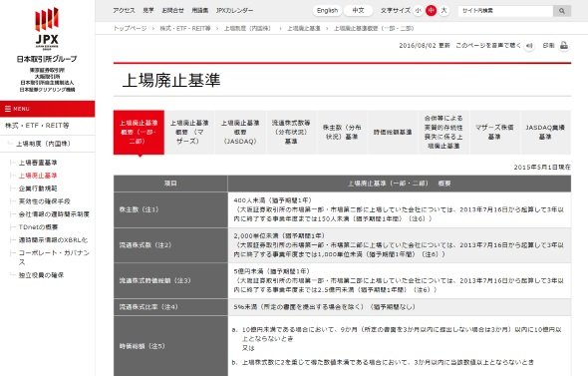Screen dimensions: 588x376
Task: Open the お問合せ link
Action: tap(172, 11)
